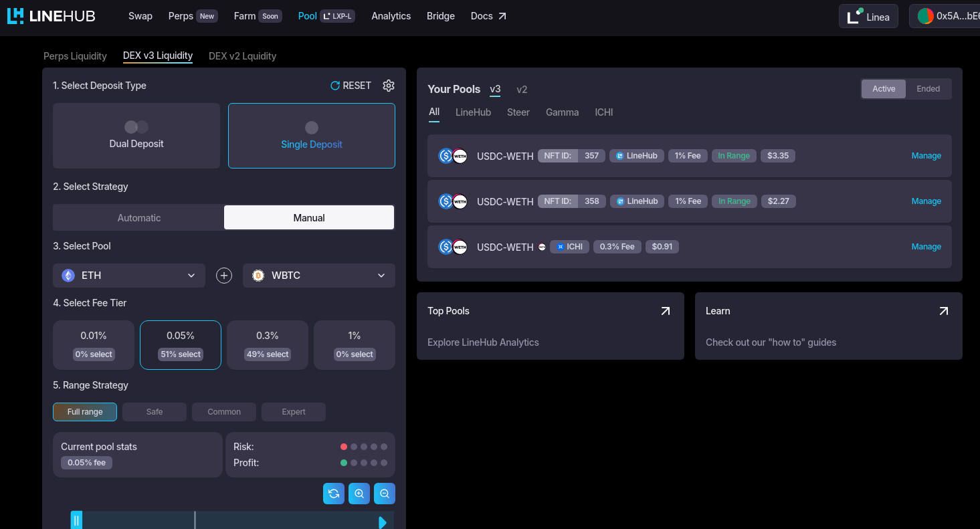Open Learn guides via its arrow icon
Image resolution: width=980 pixels, height=529 pixels.
943,310
